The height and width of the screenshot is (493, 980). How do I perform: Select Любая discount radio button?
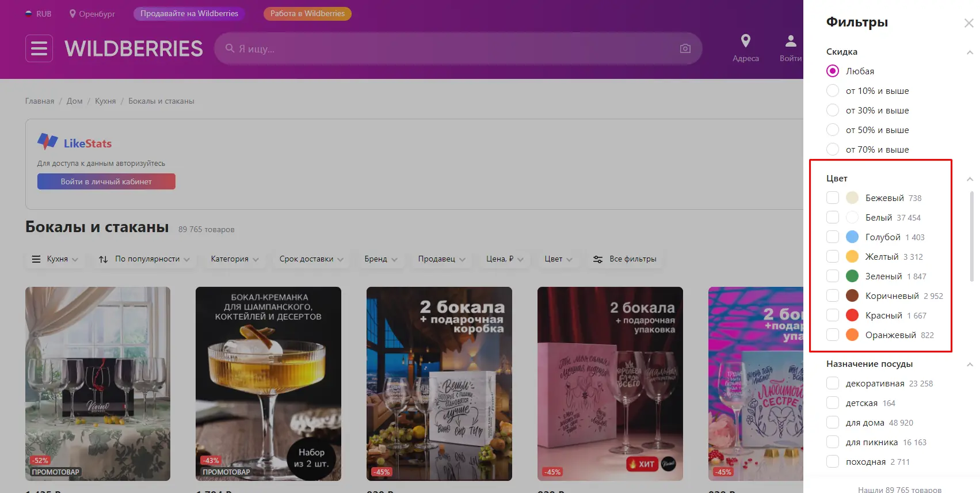coord(833,71)
